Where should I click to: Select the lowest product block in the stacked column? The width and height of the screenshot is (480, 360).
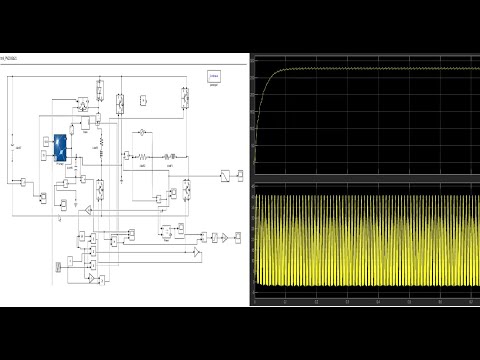point(94,265)
